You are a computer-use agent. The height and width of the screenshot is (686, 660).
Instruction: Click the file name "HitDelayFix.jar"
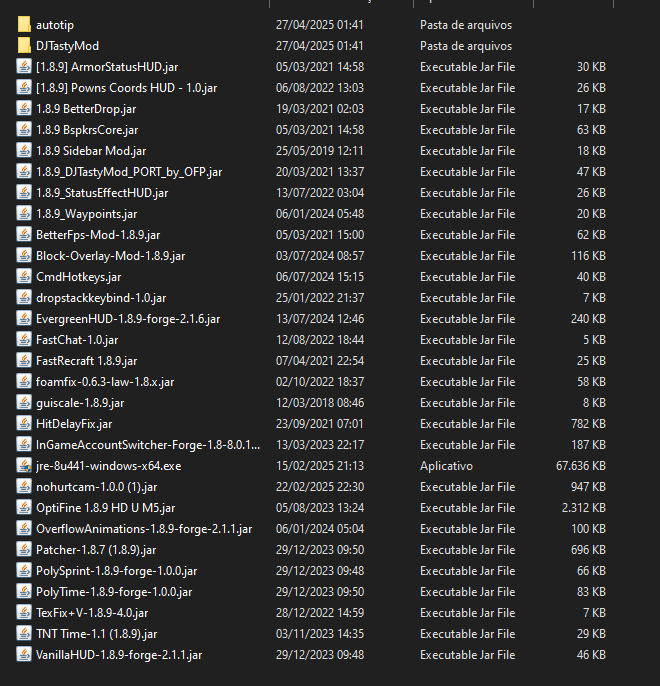click(74, 424)
